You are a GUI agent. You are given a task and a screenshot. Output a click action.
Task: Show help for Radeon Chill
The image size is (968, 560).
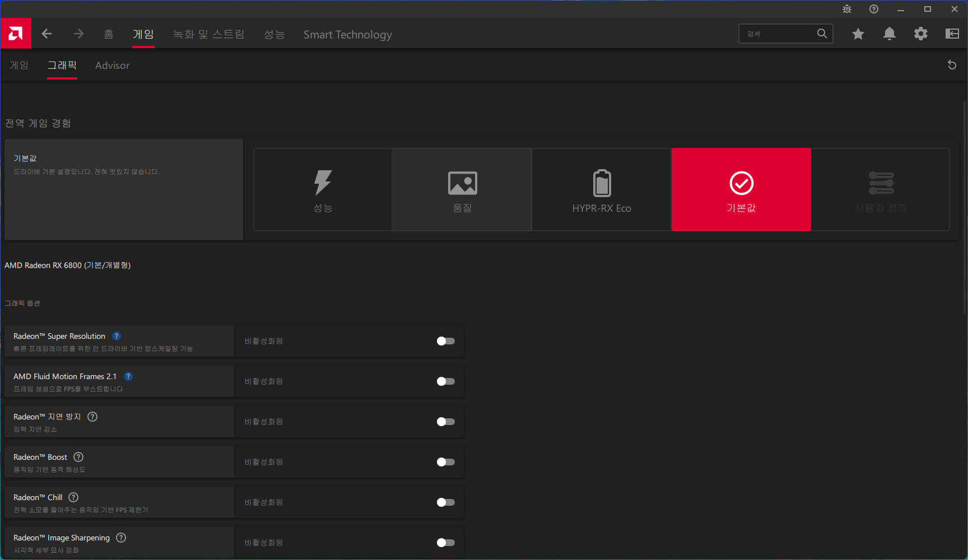73,497
